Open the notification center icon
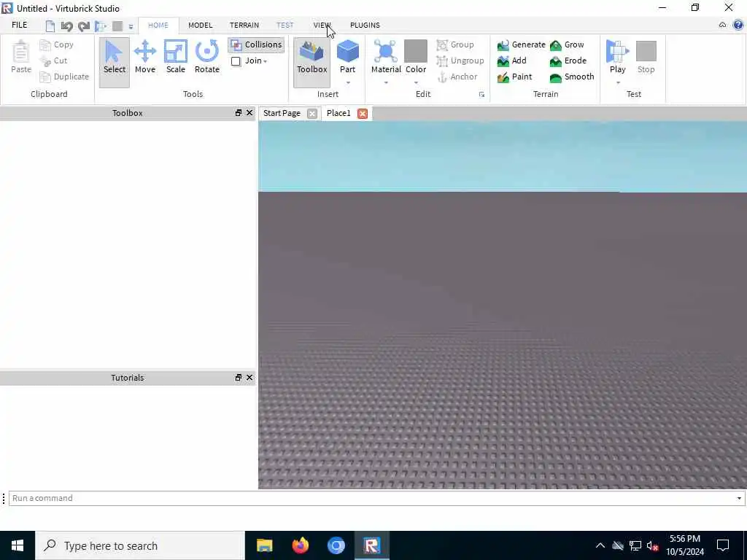This screenshot has height=560, width=747. 723,545
